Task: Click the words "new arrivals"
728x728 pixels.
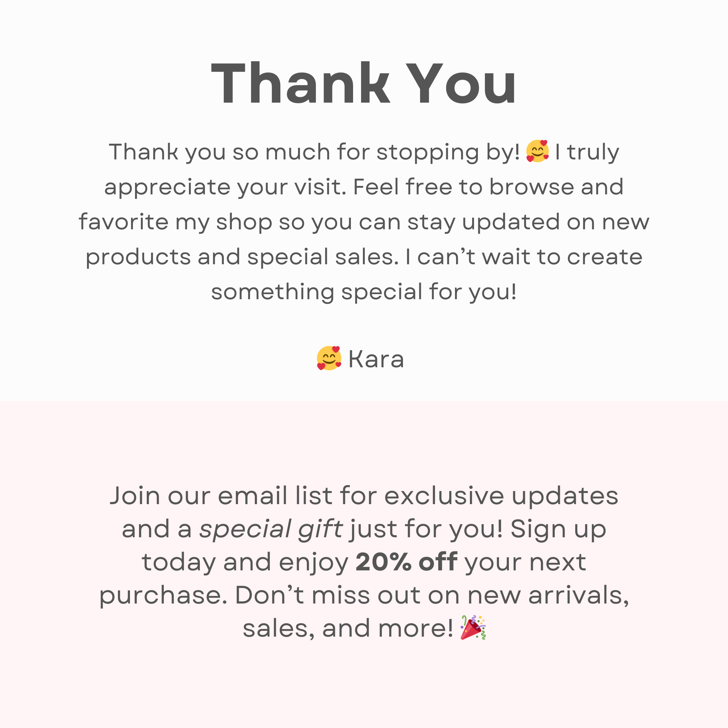Action: pos(547,595)
